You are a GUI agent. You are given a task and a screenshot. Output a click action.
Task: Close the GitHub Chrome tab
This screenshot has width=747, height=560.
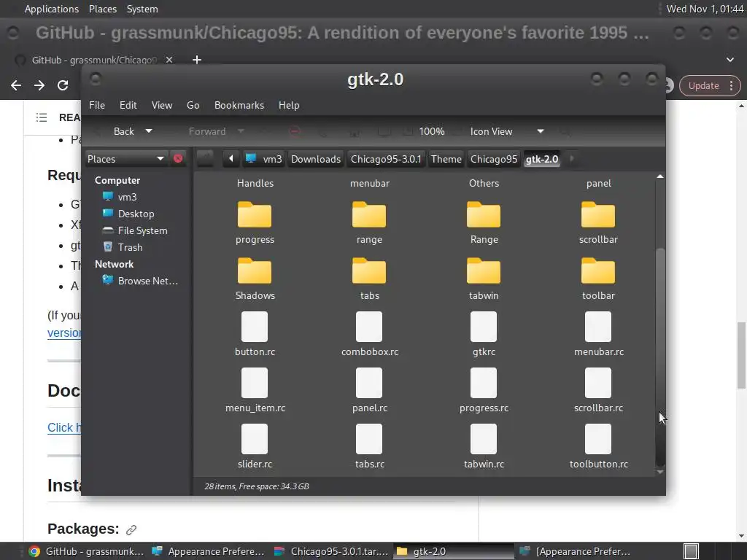pyautogui.click(x=169, y=60)
